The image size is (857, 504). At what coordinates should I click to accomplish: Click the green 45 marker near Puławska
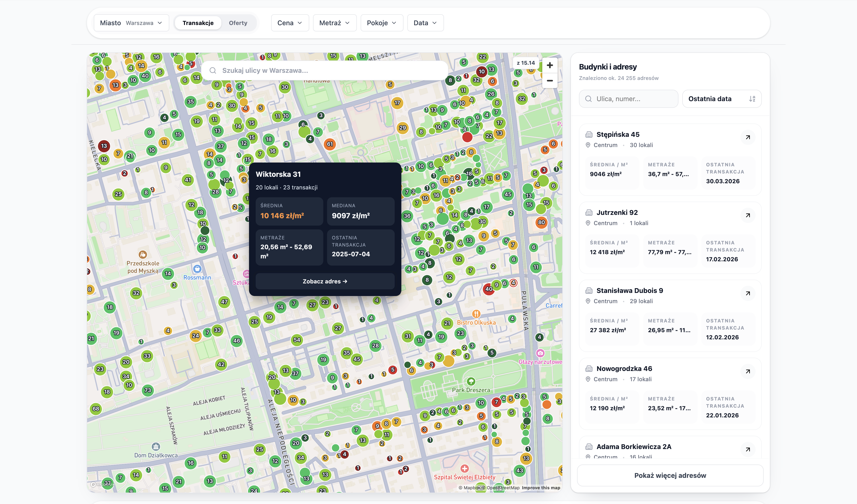click(508, 194)
